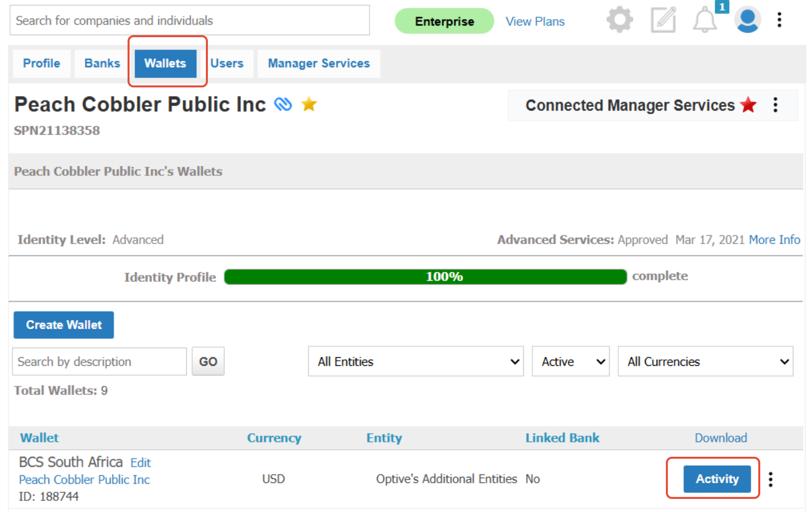The image size is (812, 512).
Task: Click the GO search button
Action: pos(208,361)
